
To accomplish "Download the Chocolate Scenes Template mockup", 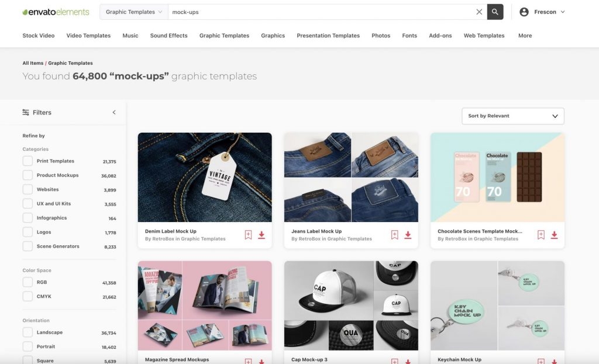I will click(554, 235).
